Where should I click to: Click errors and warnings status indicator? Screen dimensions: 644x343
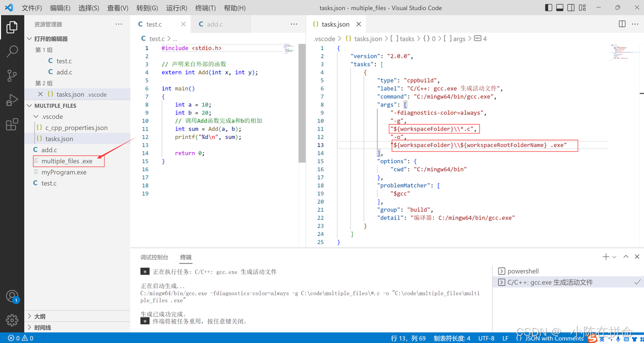click(21, 338)
